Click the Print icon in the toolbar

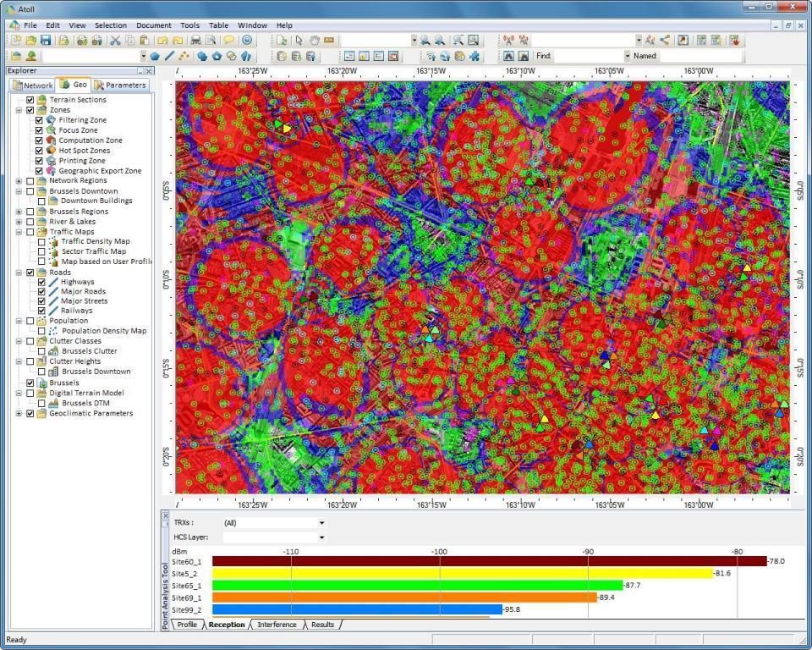click(x=195, y=40)
